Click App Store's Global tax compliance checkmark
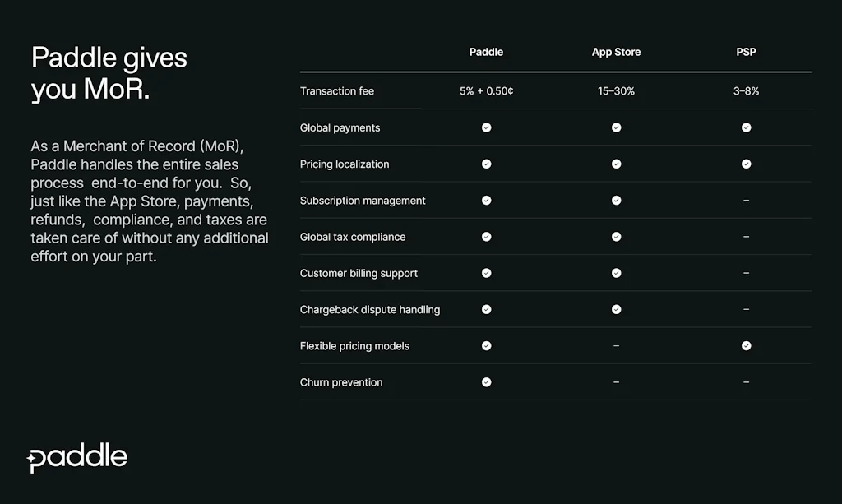 click(x=616, y=237)
